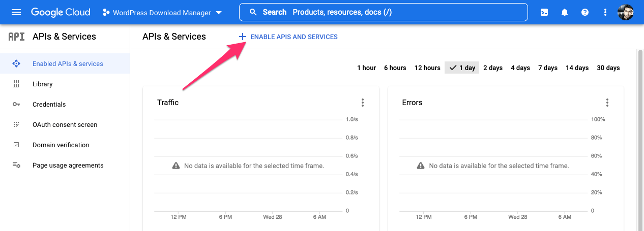Activate Cloud Shell terminal icon
Viewport: 644px width, 231px height.
[544, 12]
